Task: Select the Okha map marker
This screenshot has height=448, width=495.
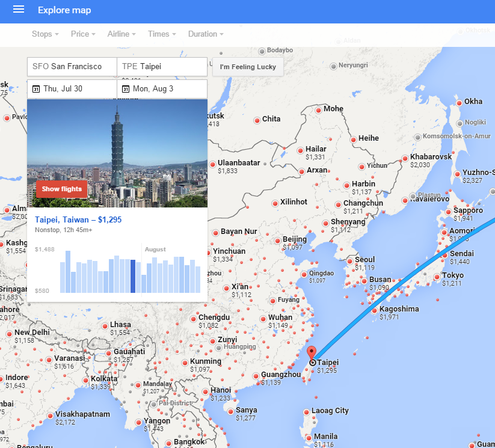Action: click(x=459, y=103)
